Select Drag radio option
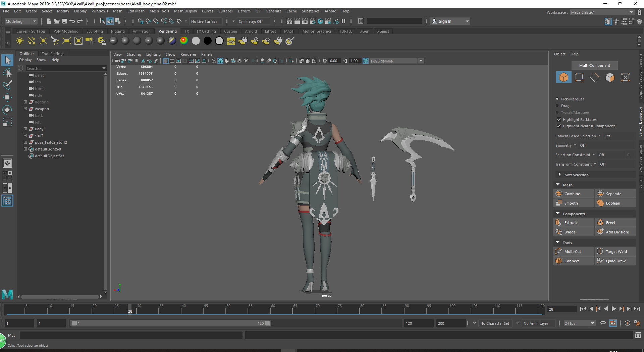 [x=557, y=106]
